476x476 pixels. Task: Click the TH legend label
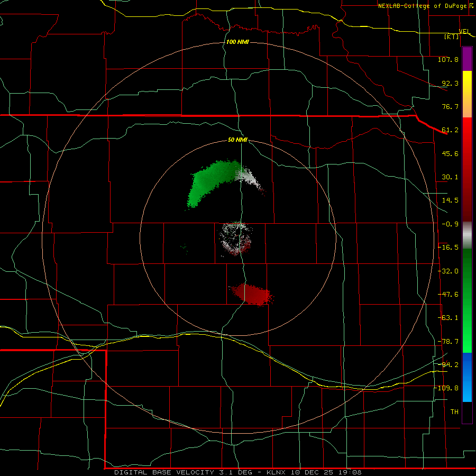(454, 412)
